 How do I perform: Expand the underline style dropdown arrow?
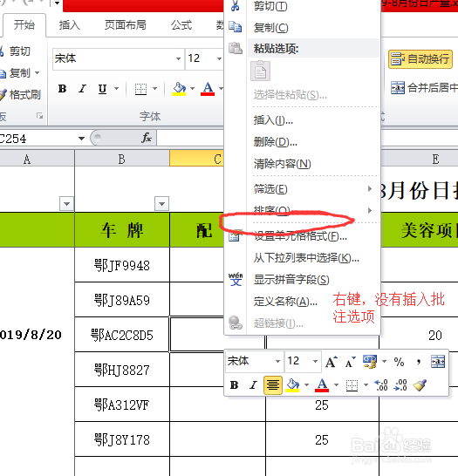pos(117,89)
